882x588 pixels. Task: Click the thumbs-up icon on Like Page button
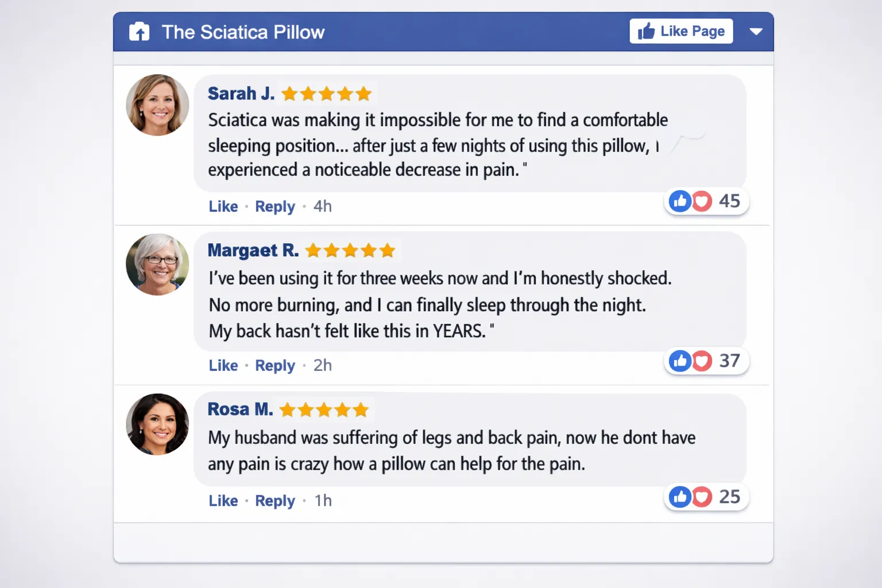pos(646,31)
